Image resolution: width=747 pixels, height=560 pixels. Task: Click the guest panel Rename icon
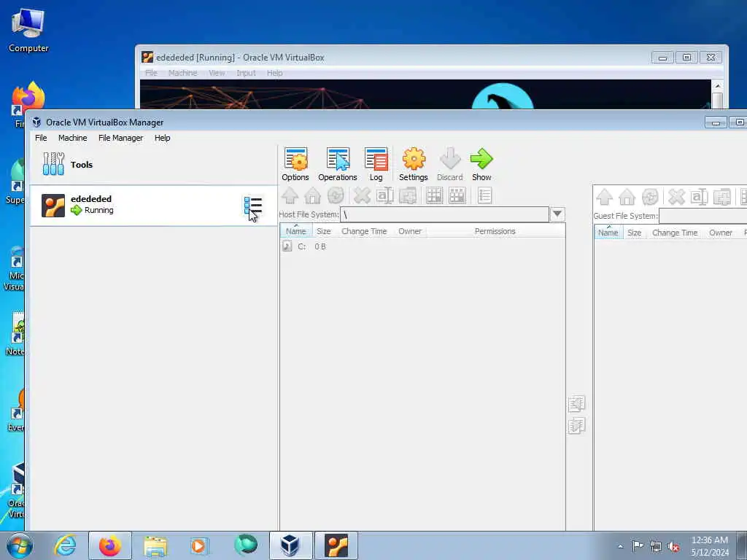coord(700,197)
